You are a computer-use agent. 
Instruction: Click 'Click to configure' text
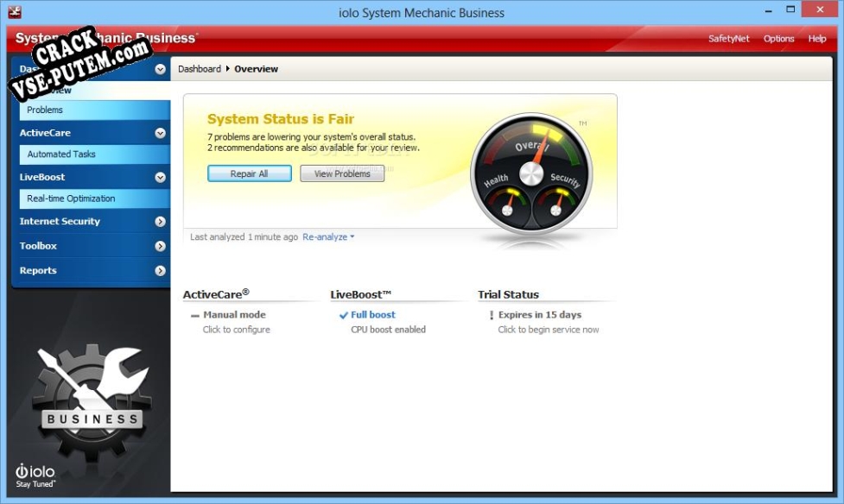pyautogui.click(x=237, y=330)
